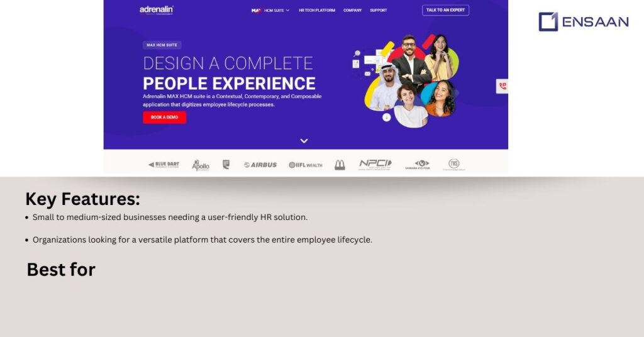The height and width of the screenshot is (337, 644).
Task: Click the Ensaan logo at top right
Action: point(583,22)
